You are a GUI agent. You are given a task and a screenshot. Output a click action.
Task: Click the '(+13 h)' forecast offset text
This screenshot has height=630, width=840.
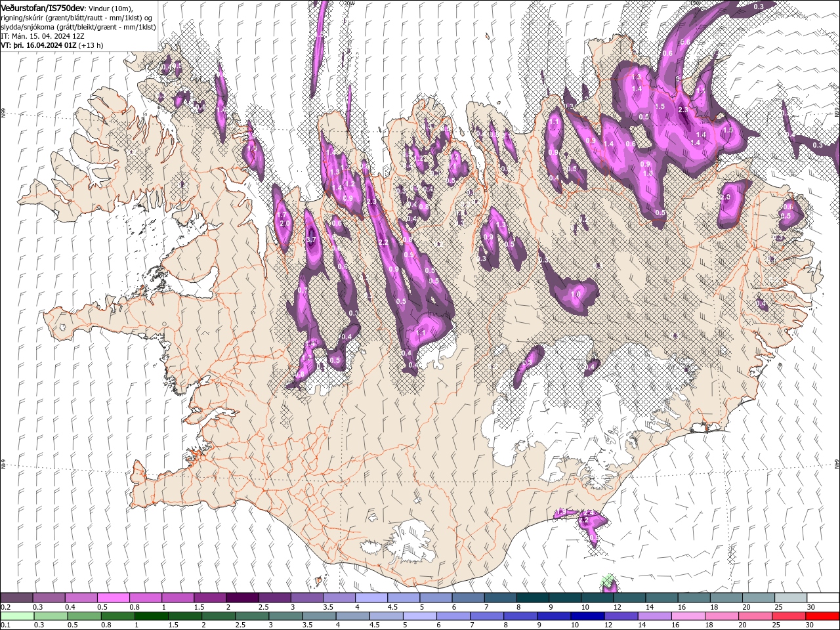click(x=91, y=45)
